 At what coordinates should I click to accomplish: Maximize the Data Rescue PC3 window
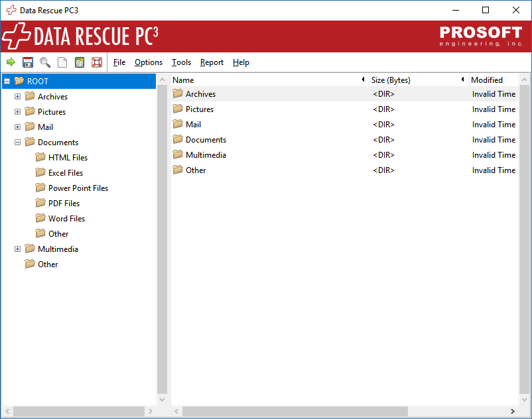(486, 10)
